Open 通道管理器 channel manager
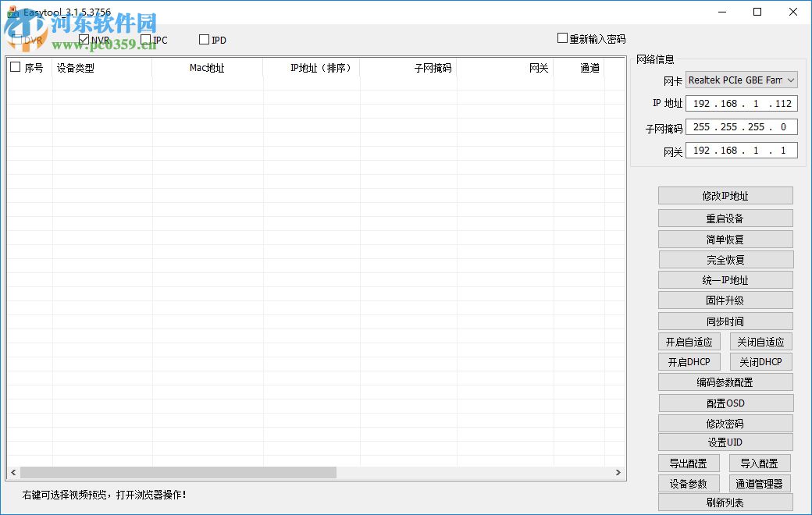 point(760,483)
